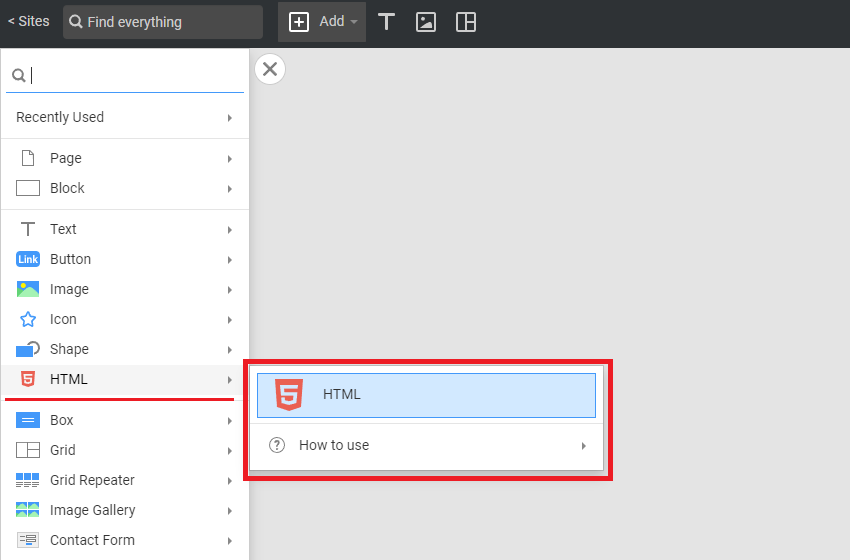Open the Recently Used submenu
The width and height of the screenshot is (850, 560).
(125, 117)
